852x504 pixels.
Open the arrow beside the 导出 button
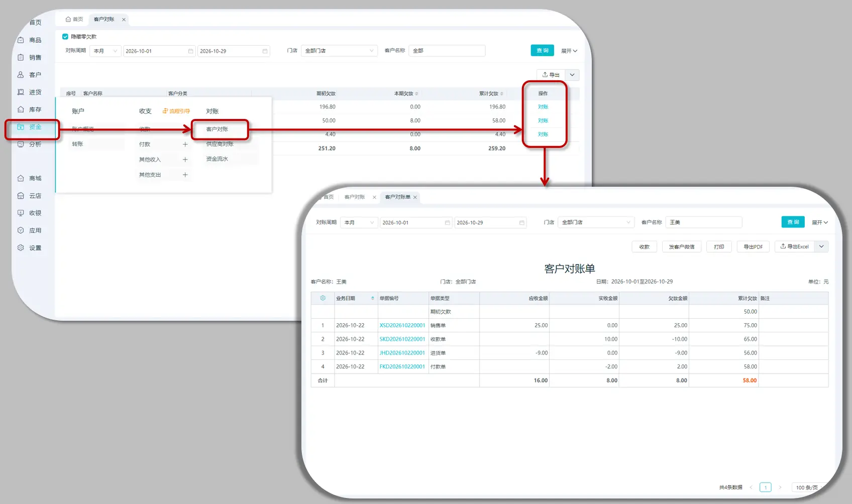click(572, 75)
